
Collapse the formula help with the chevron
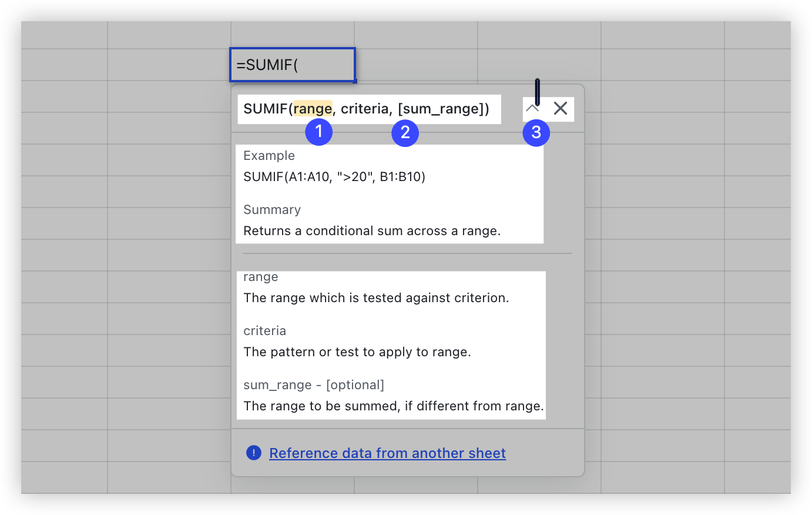(x=533, y=109)
